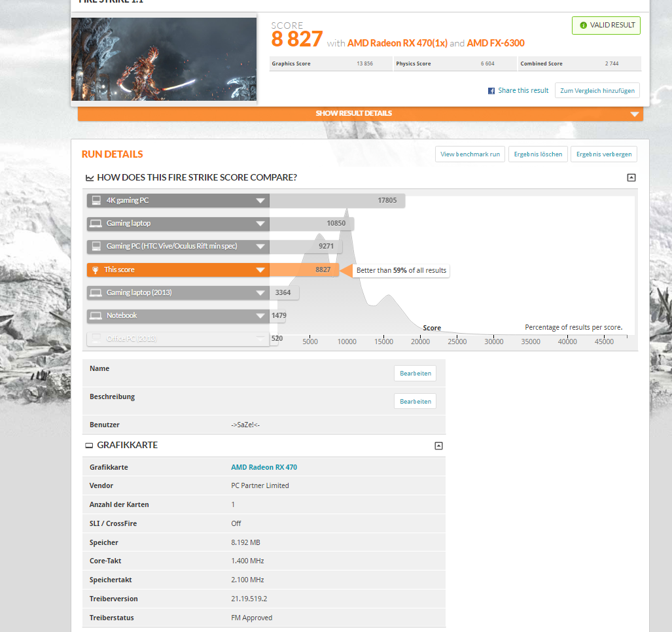Image resolution: width=672 pixels, height=632 pixels.
Task: Click the 1479 Notebook bar value
Action: click(x=279, y=316)
